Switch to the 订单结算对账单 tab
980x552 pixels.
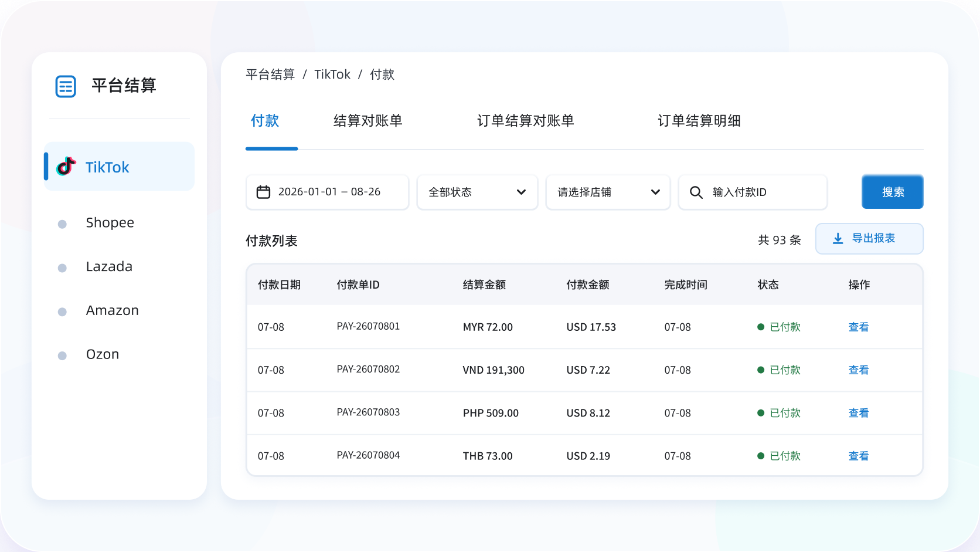click(525, 121)
